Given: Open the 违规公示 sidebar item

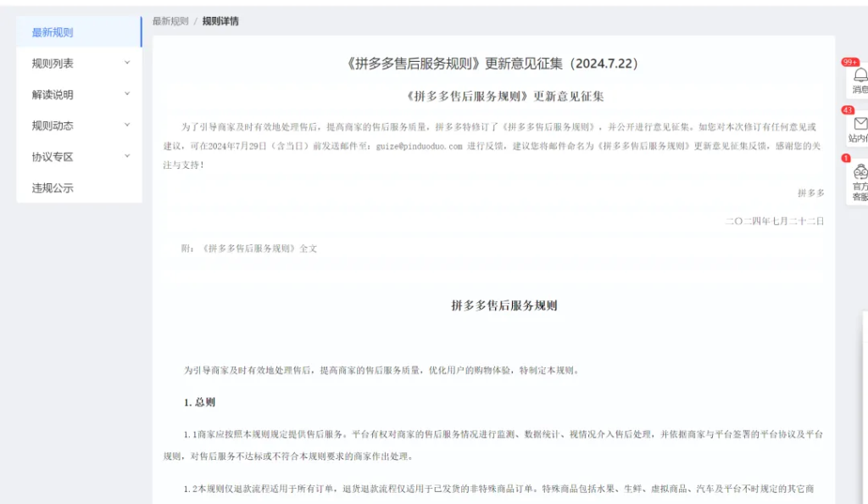Looking at the screenshot, I should coord(79,188).
